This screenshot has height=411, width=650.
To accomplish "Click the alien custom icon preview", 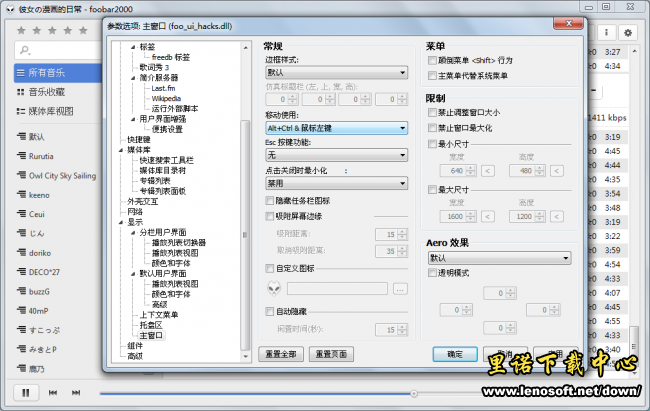I will (274, 288).
